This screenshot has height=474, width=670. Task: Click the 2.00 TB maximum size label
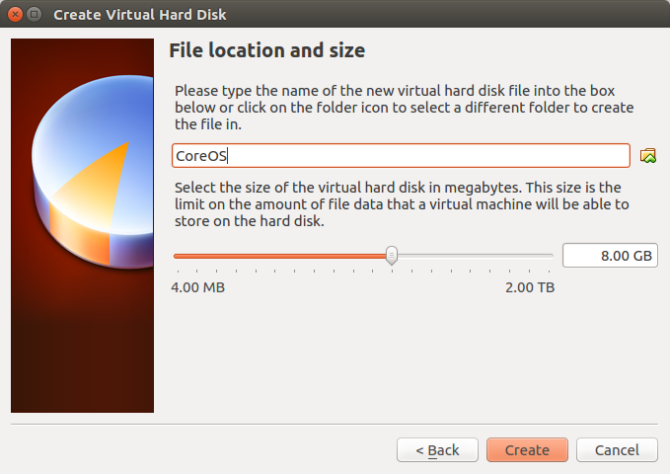(528, 288)
